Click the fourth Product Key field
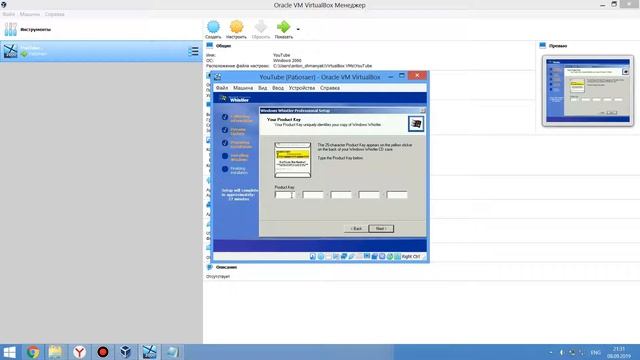 369,195
